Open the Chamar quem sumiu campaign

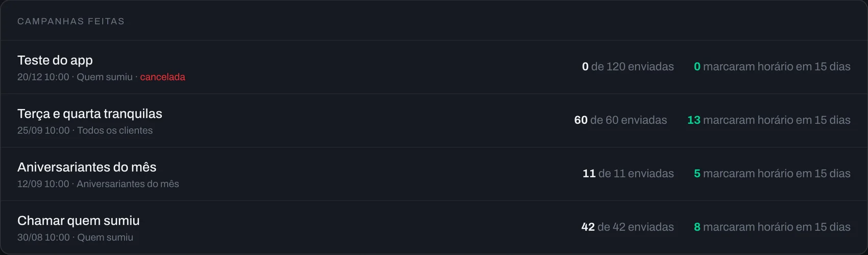(x=434, y=227)
